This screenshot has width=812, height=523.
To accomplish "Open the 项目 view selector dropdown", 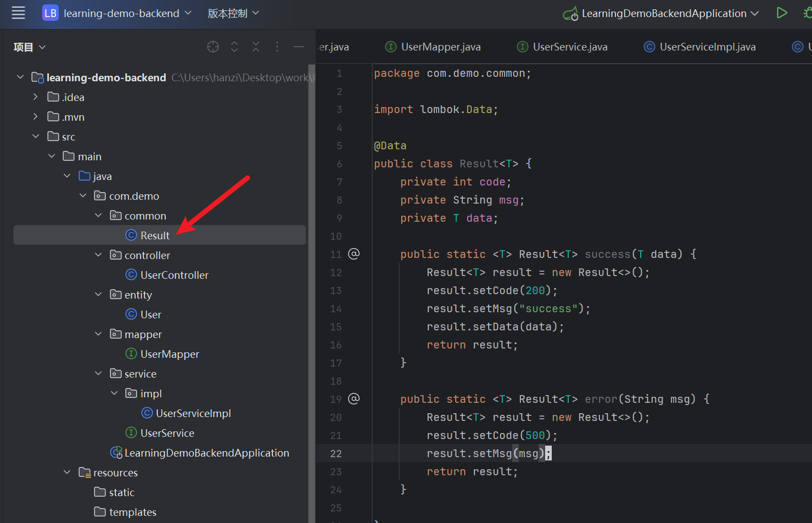I will (x=30, y=47).
